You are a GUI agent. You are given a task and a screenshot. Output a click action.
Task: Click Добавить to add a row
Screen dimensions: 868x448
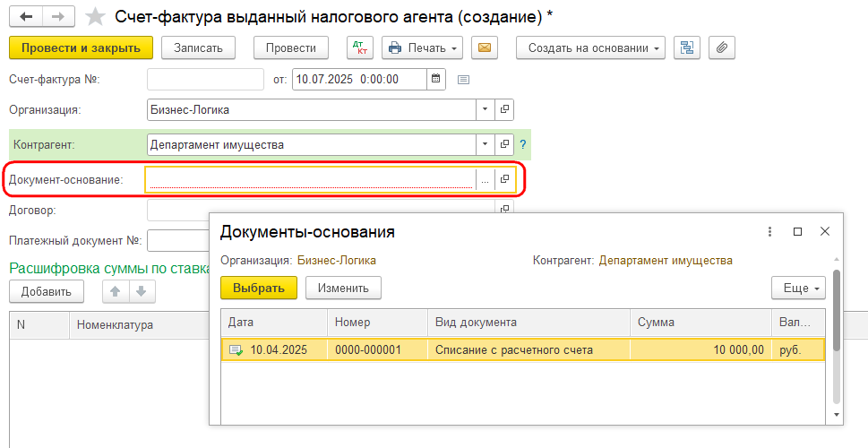[47, 291]
